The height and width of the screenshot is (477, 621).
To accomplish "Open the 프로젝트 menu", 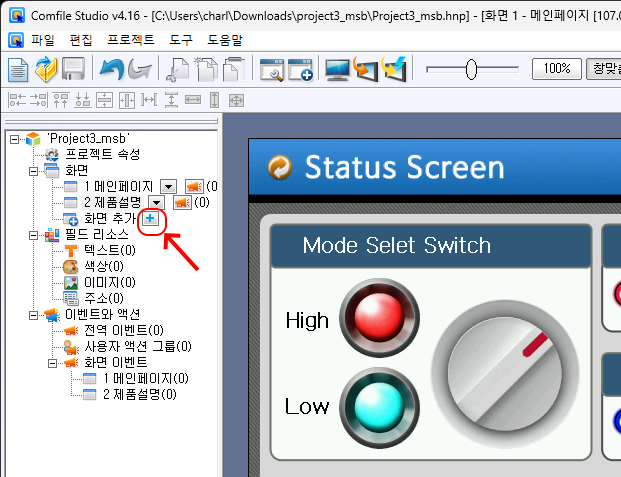I will coord(130,41).
